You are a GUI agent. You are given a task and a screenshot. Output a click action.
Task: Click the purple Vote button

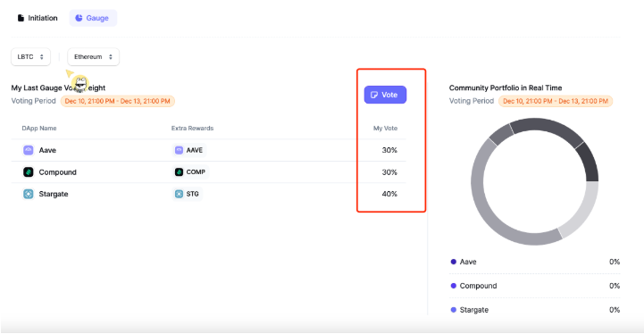pos(385,95)
